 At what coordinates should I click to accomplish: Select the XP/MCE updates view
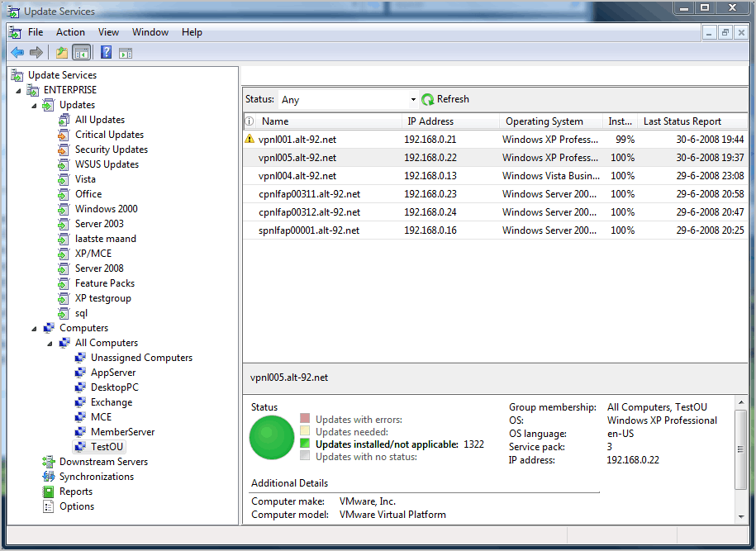[93, 254]
